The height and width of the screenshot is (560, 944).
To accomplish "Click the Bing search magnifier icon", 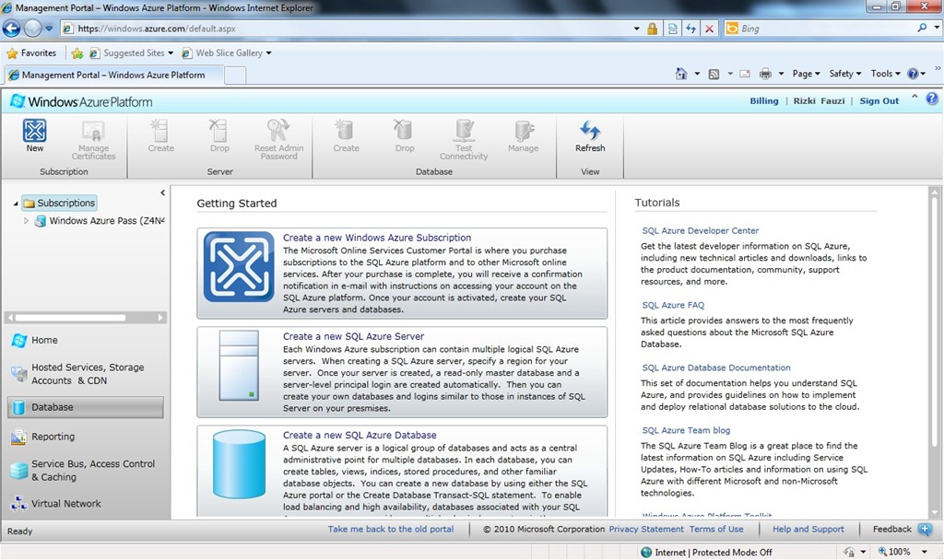I will click(x=922, y=28).
